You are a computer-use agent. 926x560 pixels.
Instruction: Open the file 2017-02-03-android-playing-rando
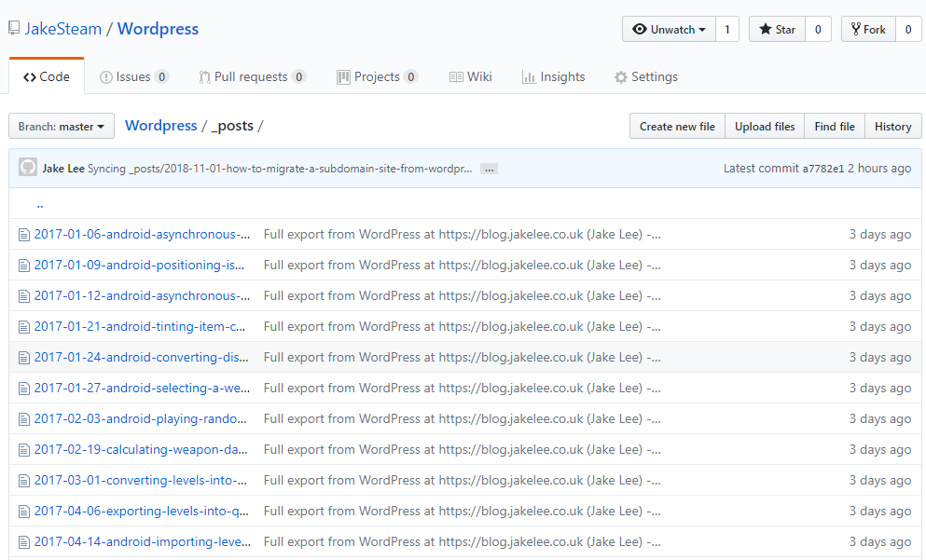coord(141,418)
